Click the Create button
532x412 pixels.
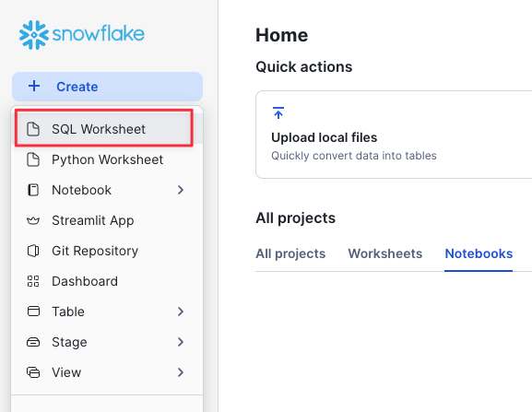(107, 87)
